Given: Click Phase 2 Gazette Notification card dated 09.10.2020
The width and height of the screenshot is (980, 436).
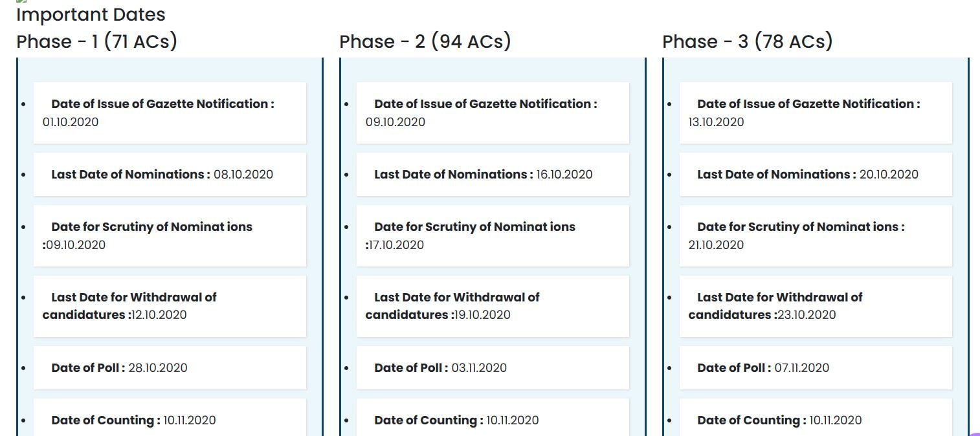Looking at the screenshot, I should click(x=492, y=113).
